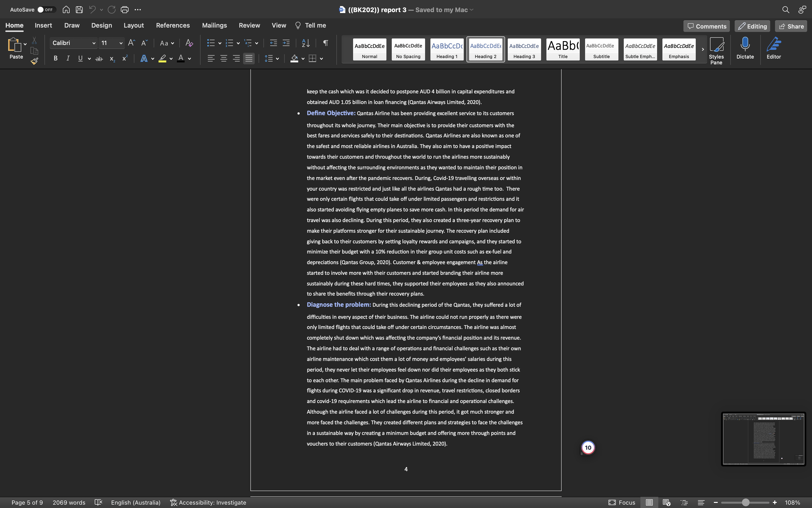Screen dimensions: 812x508
Task: Decrease the font size
Action: pos(144,43)
